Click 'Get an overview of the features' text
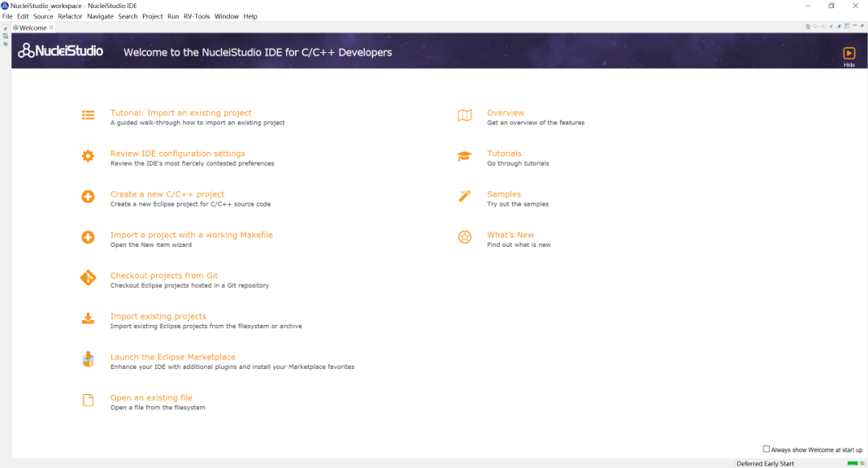 [536, 122]
